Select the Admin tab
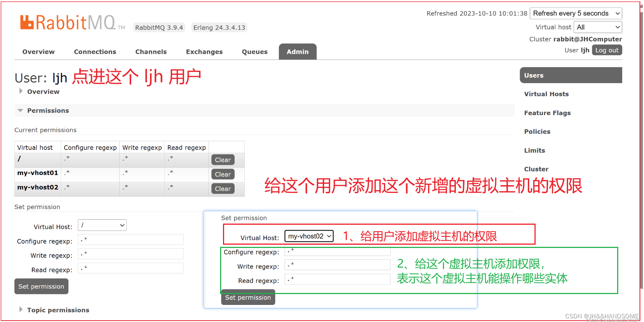Screen dimensions: 644x322 (298, 52)
